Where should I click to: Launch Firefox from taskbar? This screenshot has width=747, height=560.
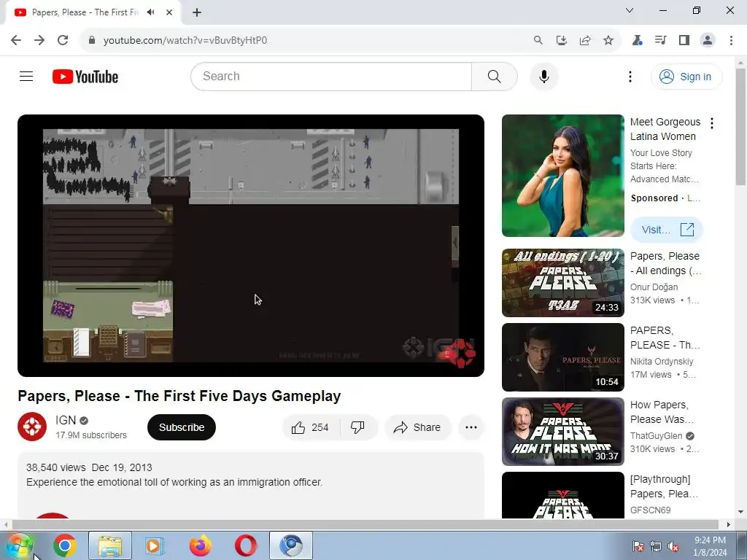200,545
